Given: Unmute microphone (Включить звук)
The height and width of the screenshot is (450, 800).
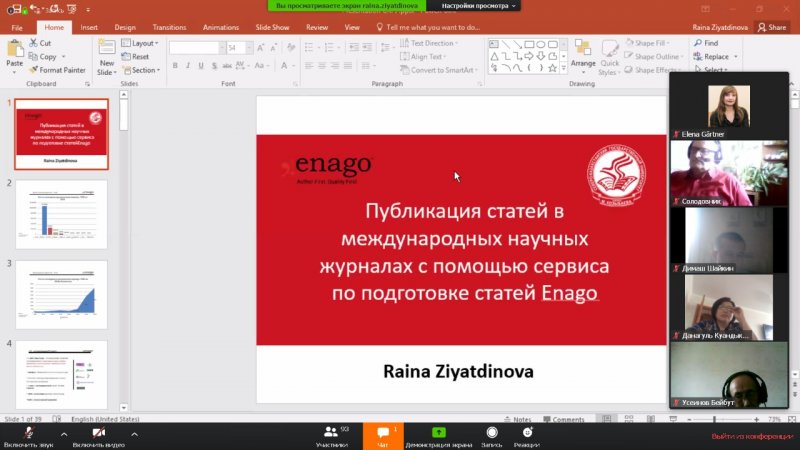Looking at the screenshot, I should (29, 436).
